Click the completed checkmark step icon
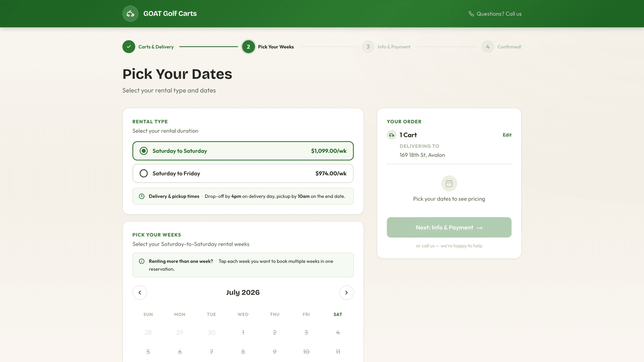 click(x=129, y=47)
